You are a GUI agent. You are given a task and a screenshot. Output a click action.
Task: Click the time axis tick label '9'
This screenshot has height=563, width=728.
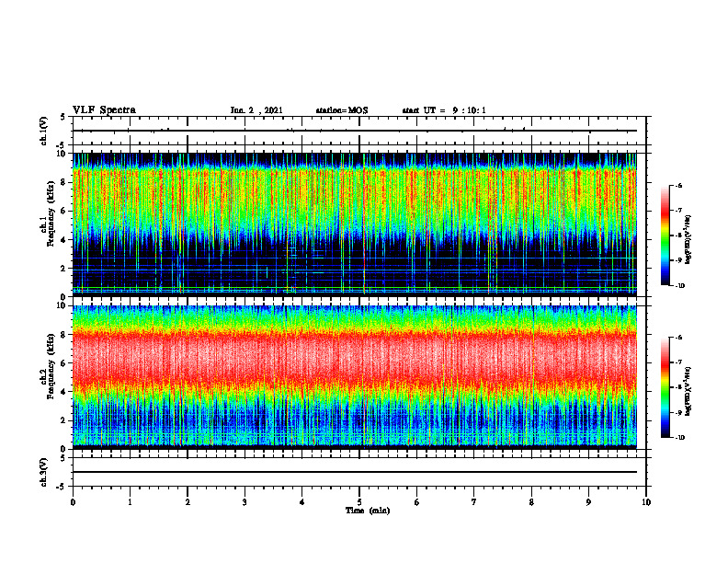pos(588,502)
